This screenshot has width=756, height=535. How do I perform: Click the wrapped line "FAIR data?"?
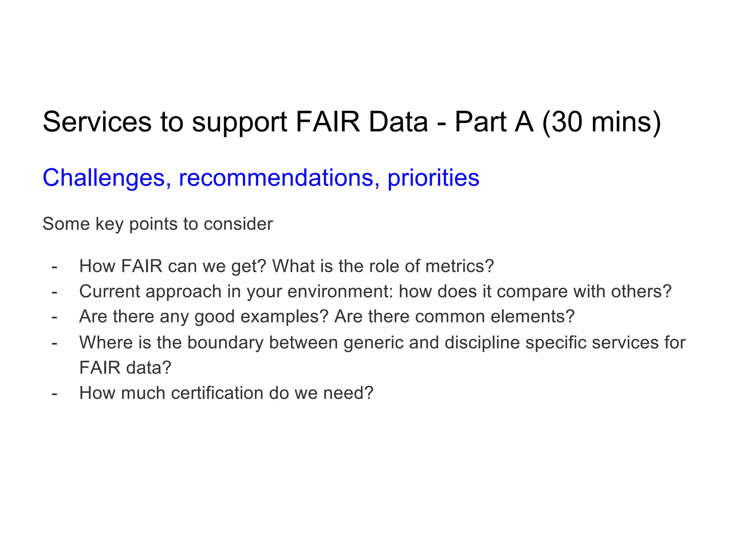click(126, 368)
